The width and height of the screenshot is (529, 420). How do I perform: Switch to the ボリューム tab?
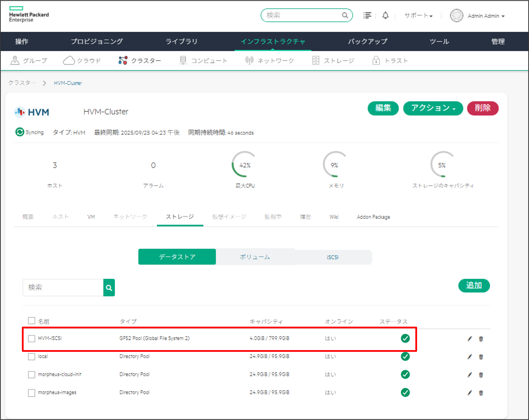point(255,257)
